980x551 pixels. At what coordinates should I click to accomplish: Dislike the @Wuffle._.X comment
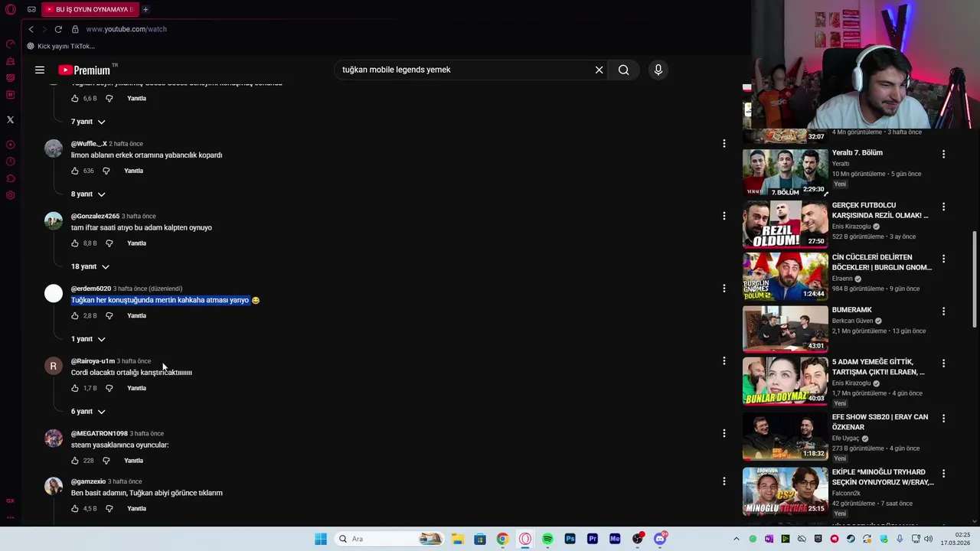click(106, 171)
